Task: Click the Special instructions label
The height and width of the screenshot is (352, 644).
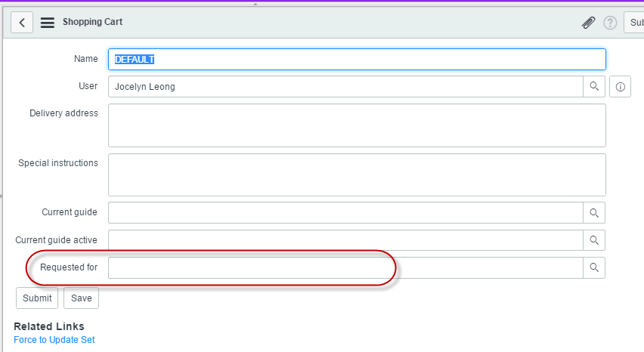Action: pyautogui.click(x=58, y=163)
